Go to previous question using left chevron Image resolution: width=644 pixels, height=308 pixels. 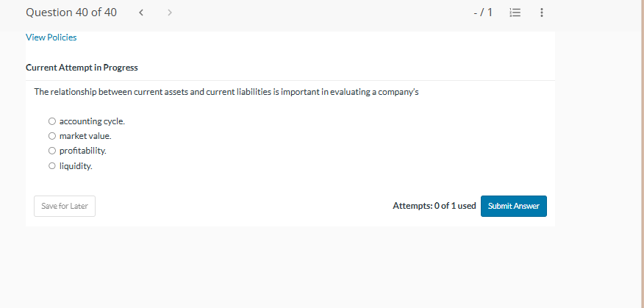coord(142,12)
